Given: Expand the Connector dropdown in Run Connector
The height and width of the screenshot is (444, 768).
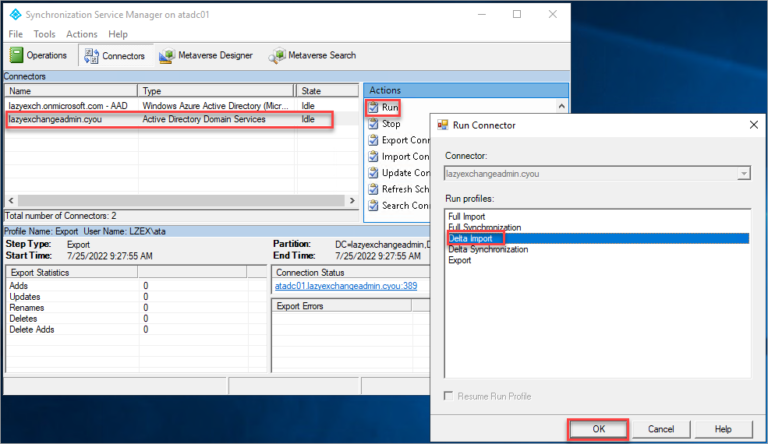Looking at the screenshot, I should 742,173.
